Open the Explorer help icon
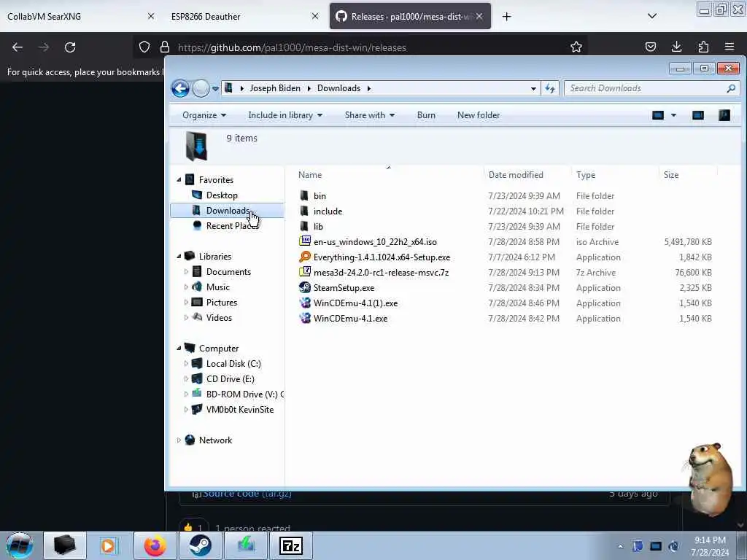 point(724,115)
